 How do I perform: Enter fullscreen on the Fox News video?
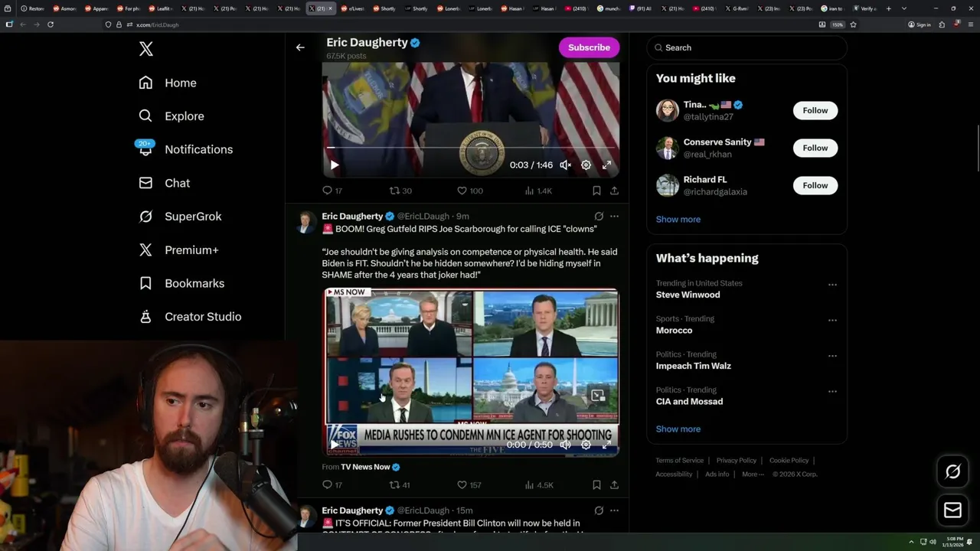coord(606,445)
